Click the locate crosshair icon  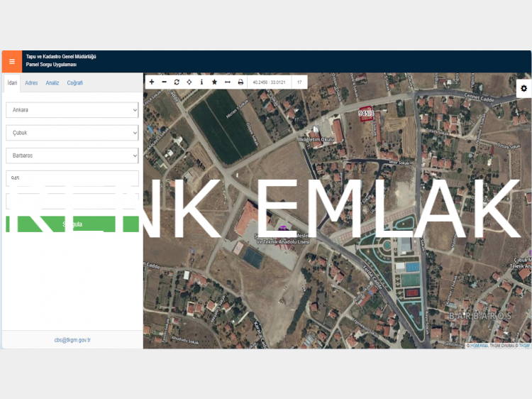point(189,82)
